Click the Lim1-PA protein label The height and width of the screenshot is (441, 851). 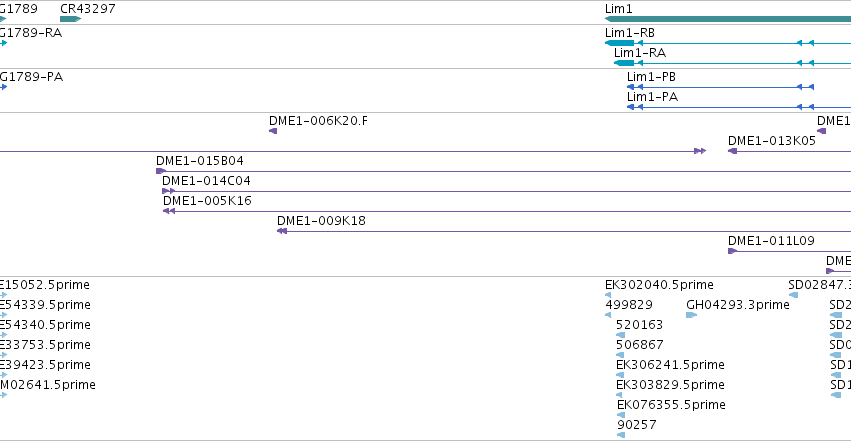point(652,97)
